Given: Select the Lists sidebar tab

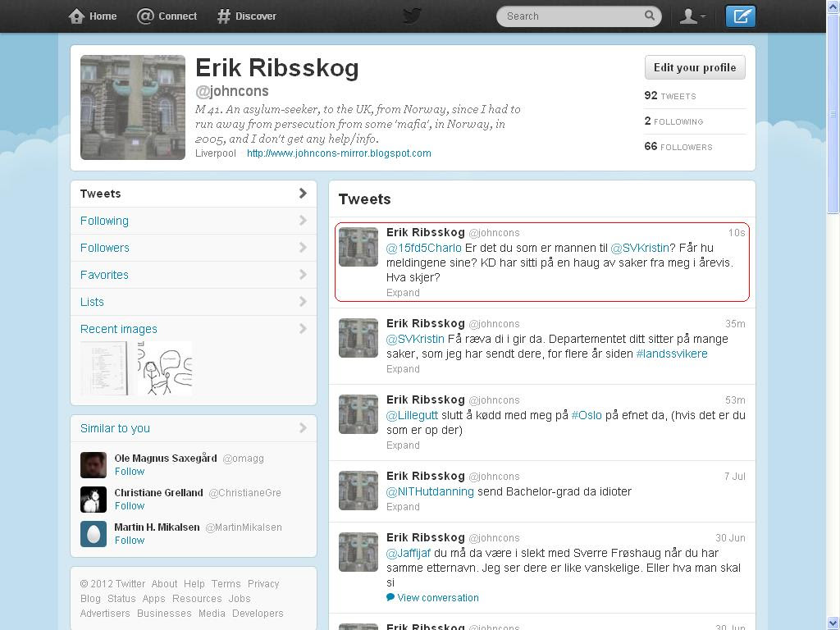Looking at the screenshot, I should [x=194, y=302].
